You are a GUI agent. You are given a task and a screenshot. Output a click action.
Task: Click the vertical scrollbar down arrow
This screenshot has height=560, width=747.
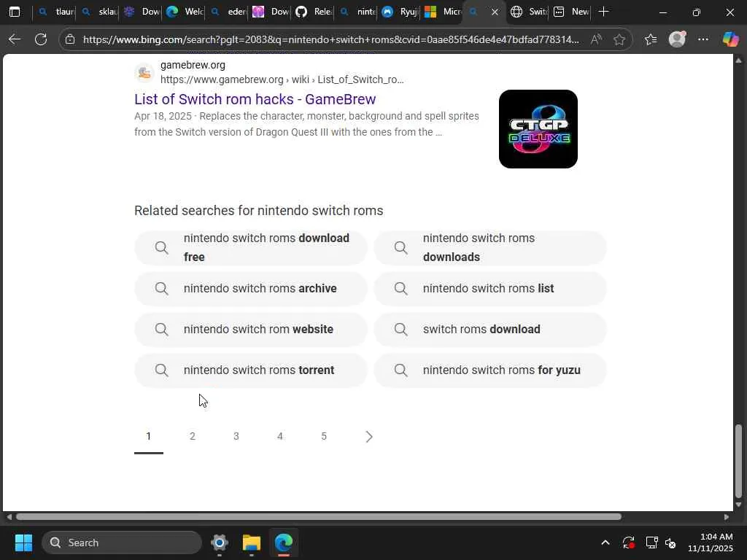point(738,505)
